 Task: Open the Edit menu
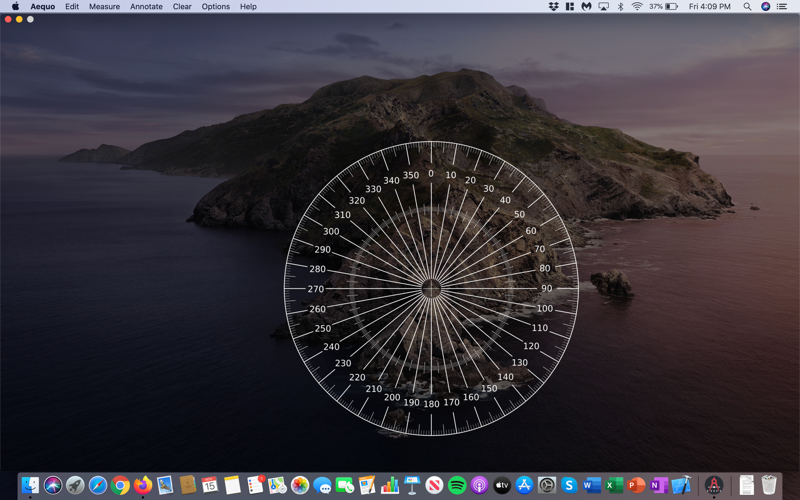pos(72,6)
